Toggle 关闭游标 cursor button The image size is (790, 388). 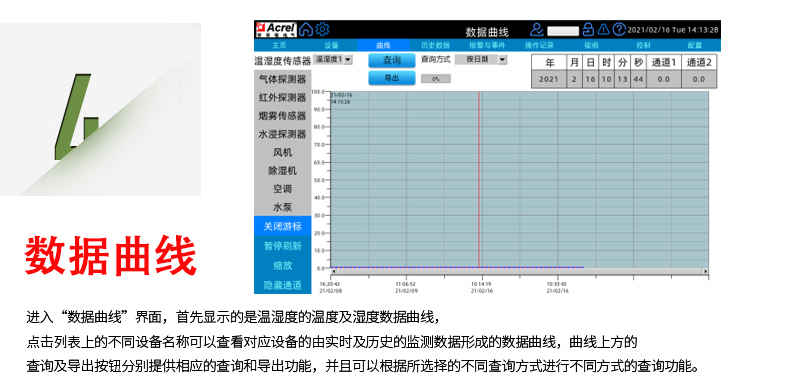coord(283,226)
